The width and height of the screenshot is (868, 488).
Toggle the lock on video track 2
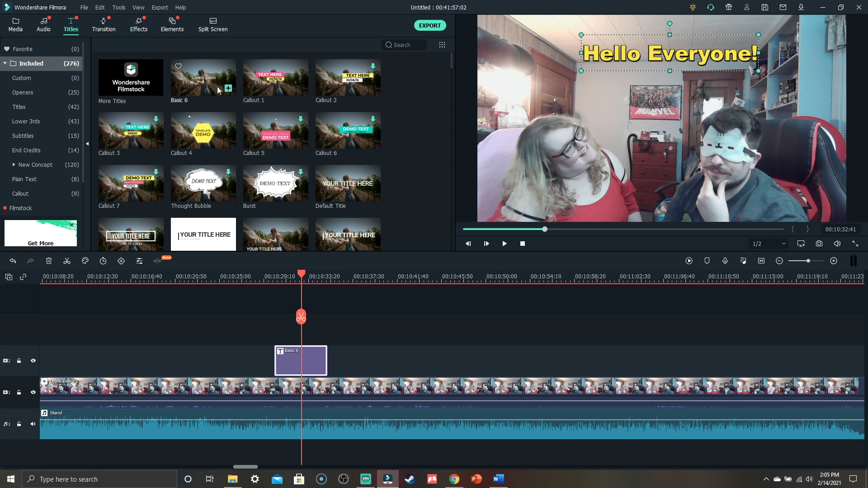(19, 361)
